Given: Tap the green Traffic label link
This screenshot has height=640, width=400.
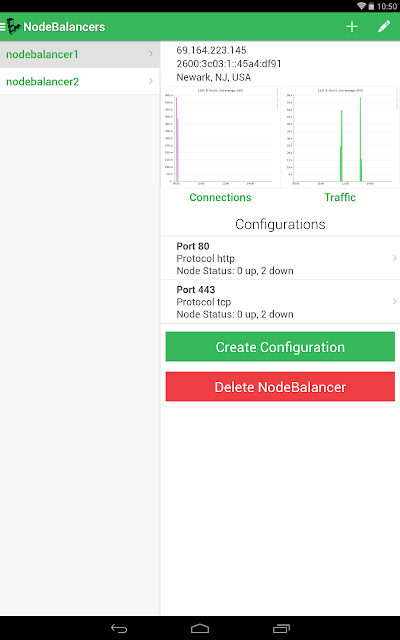Looking at the screenshot, I should (340, 197).
